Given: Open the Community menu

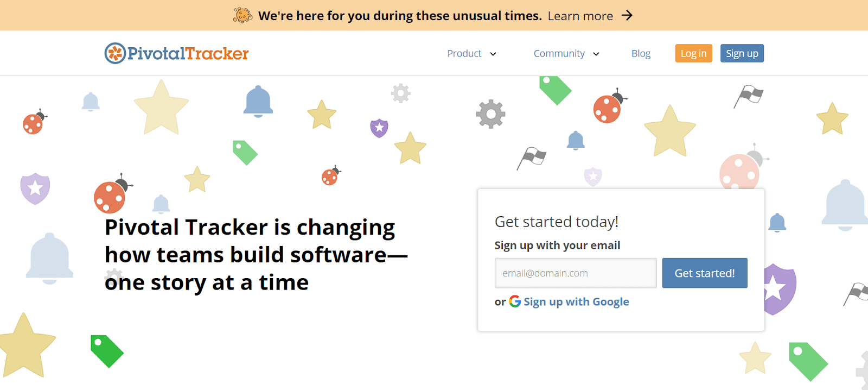Looking at the screenshot, I should (x=559, y=54).
